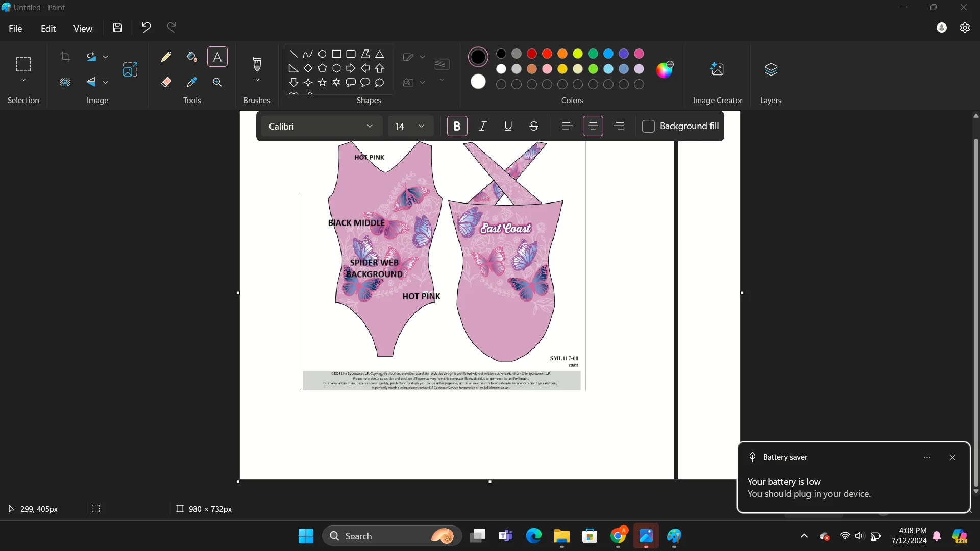
Task: Open the Edit colors wheel
Action: (665, 69)
